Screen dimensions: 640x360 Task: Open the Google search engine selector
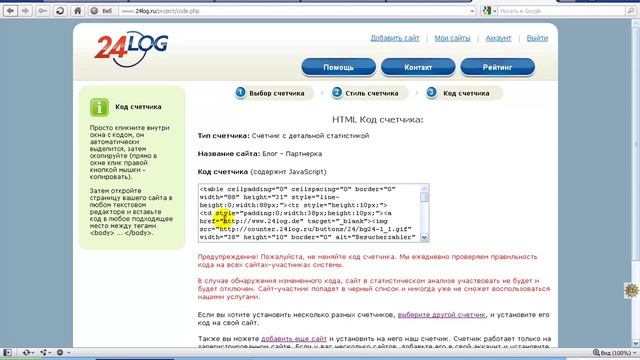pos(489,11)
